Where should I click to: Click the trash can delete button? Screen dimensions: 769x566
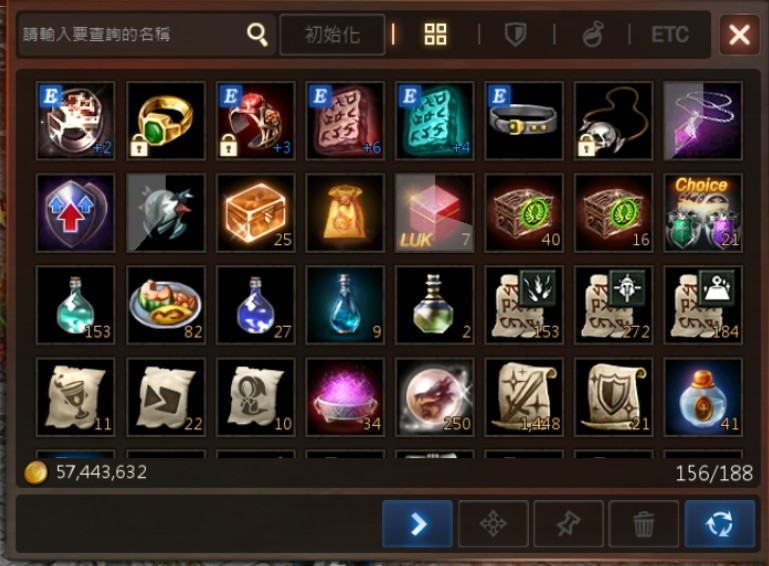(x=643, y=524)
